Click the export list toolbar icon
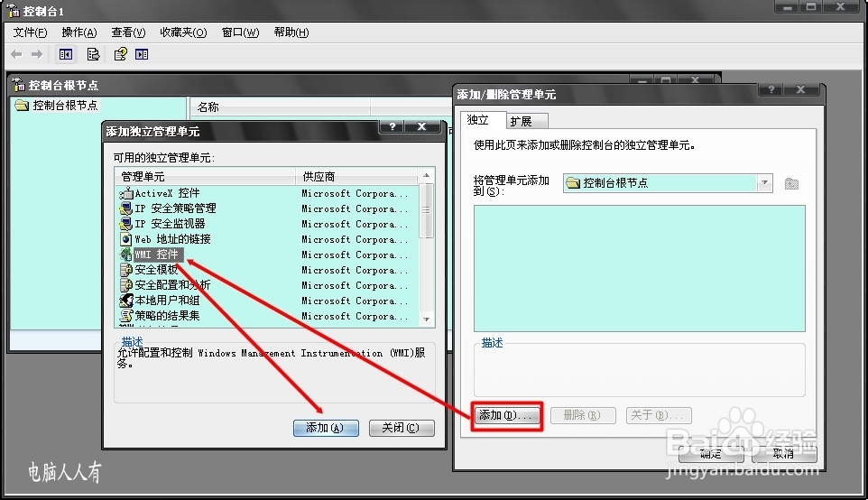 click(93, 54)
